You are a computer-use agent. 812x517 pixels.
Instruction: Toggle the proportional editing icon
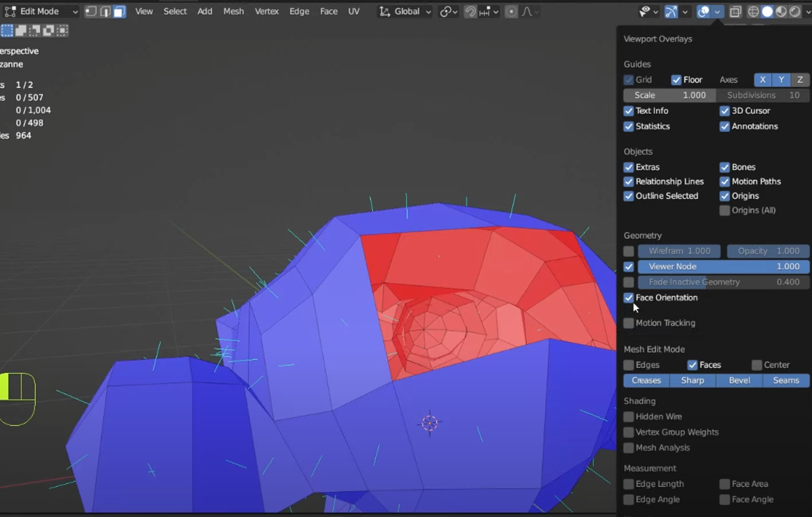point(511,11)
